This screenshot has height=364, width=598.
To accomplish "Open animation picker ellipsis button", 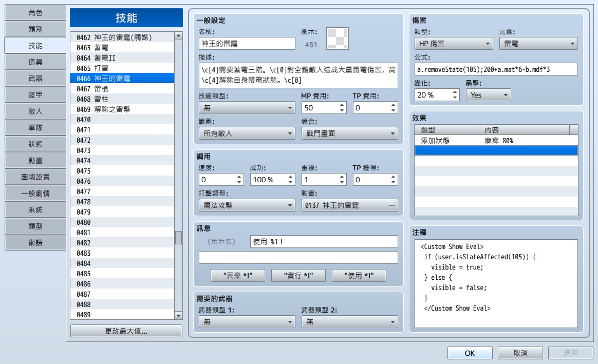I will 391,205.
